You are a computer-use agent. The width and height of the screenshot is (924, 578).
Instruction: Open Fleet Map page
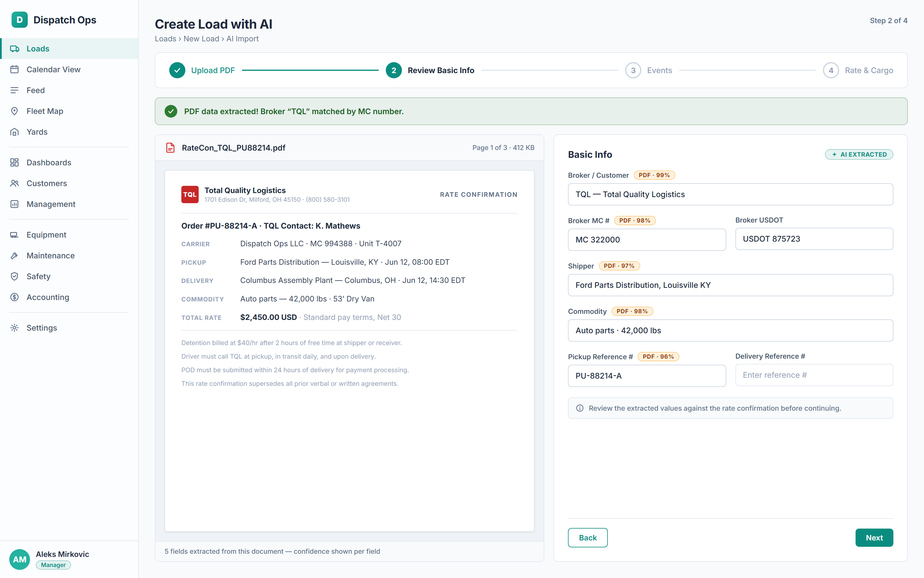click(x=69, y=111)
